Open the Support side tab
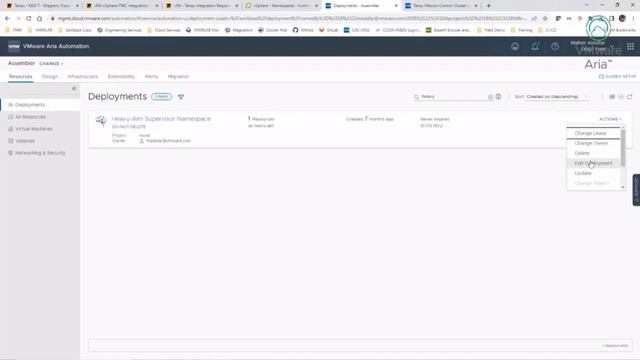The image size is (640, 360). (636, 190)
